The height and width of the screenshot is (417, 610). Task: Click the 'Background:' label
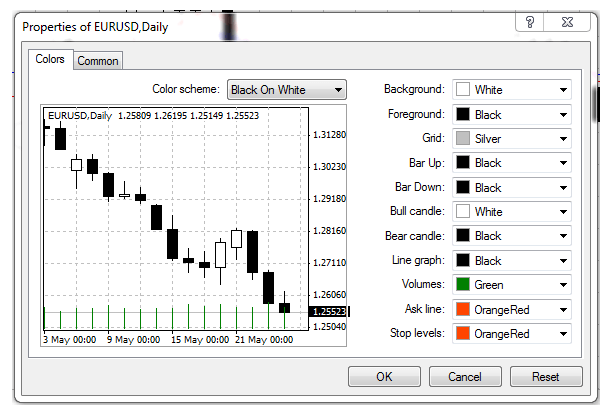tap(414, 89)
